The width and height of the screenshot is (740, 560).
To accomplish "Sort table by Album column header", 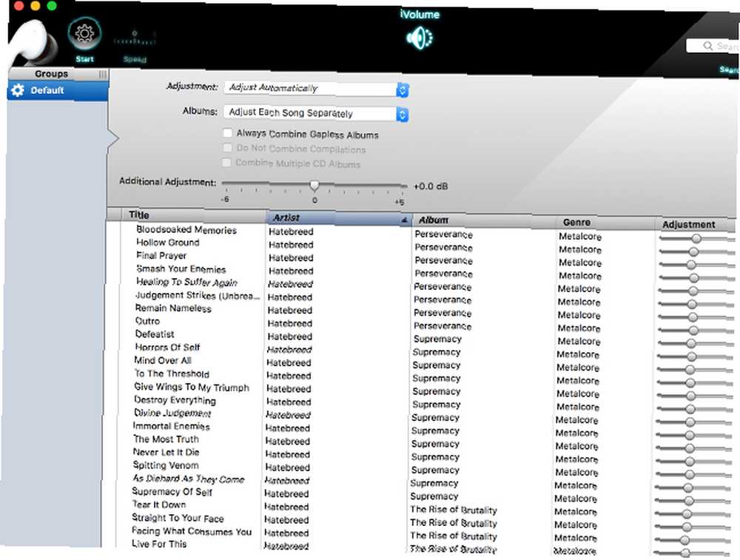I will [x=433, y=220].
